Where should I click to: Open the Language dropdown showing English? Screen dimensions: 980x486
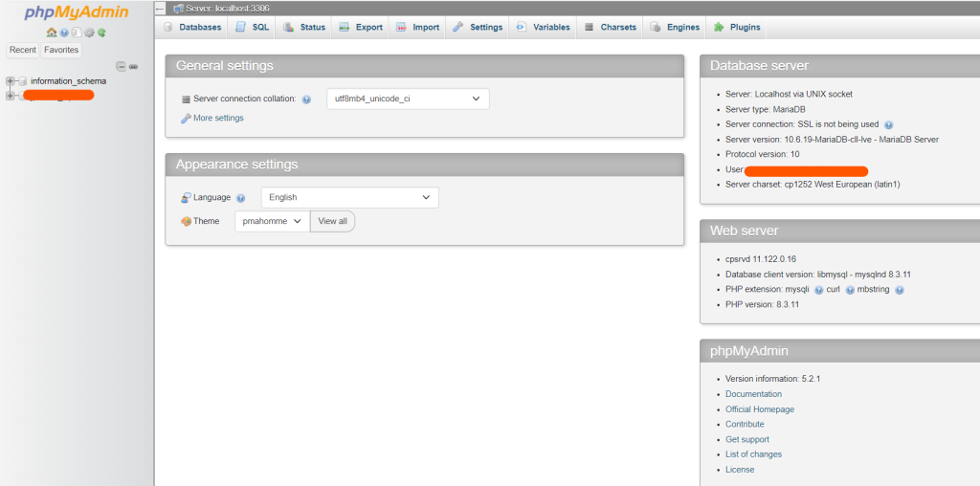(x=350, y=197)
